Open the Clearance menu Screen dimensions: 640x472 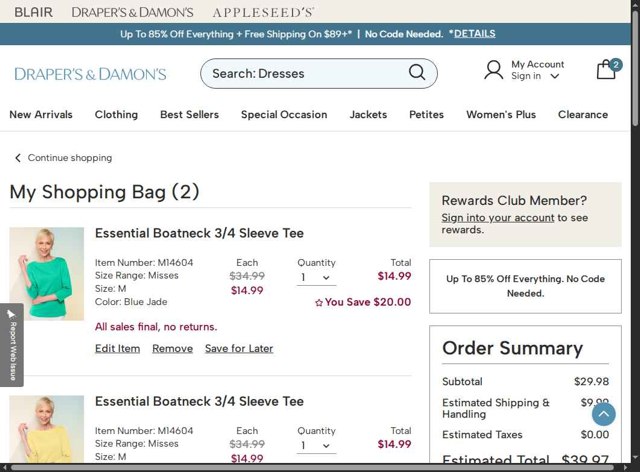click(x=583, y=114)
